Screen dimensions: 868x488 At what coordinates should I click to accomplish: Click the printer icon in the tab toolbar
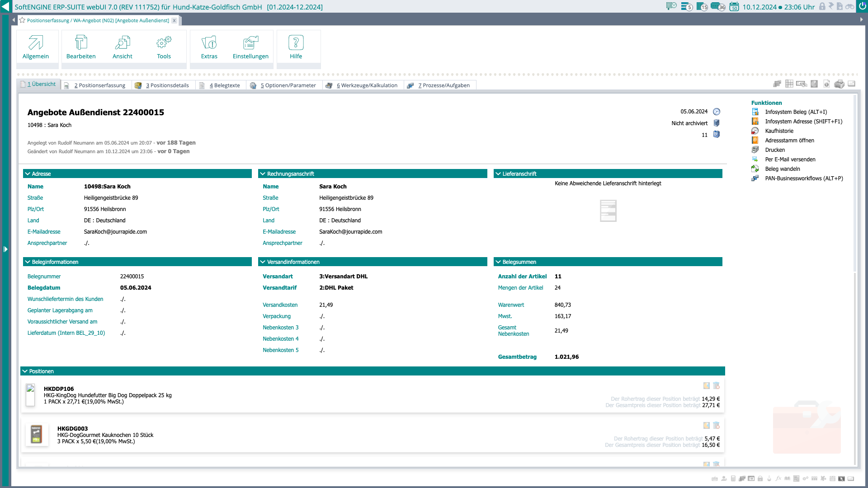[x=839, y=84]
